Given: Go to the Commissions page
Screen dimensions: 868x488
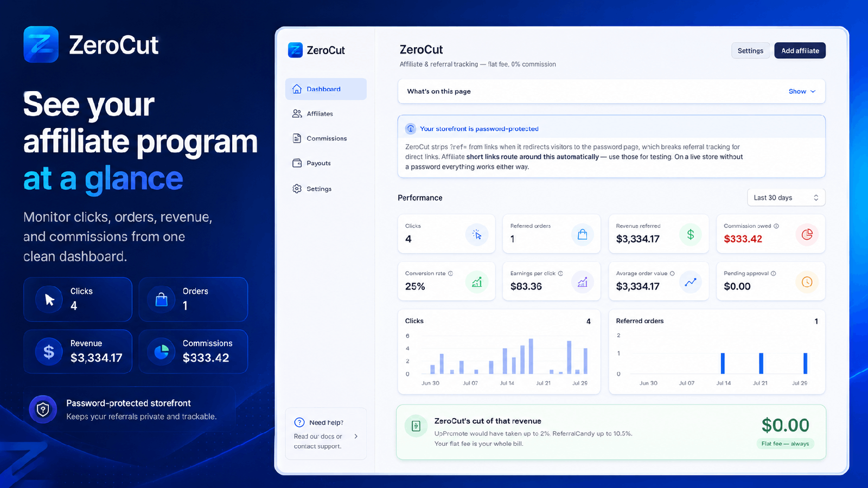Looking at the screenshot, I should (326, 138).
